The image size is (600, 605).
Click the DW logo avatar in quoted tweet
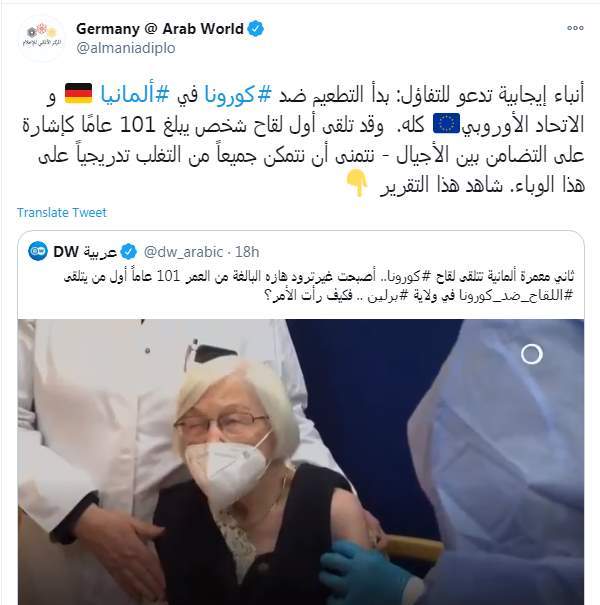point(38,251)
